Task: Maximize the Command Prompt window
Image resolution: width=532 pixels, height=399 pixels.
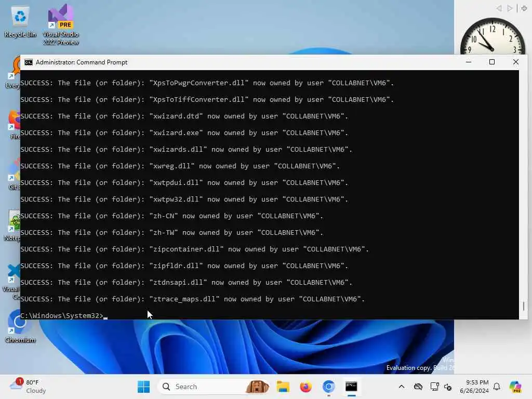Action: (492, 62)
